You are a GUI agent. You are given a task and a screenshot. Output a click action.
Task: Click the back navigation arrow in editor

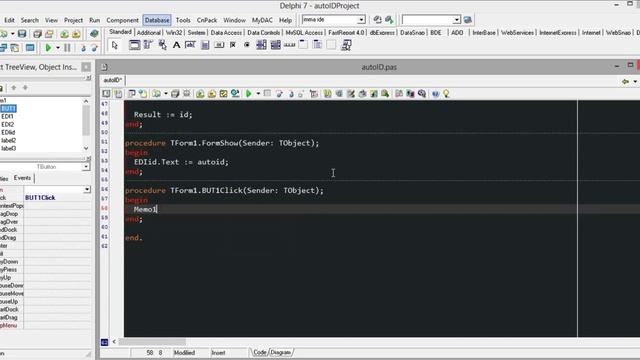tap(625, 82)
